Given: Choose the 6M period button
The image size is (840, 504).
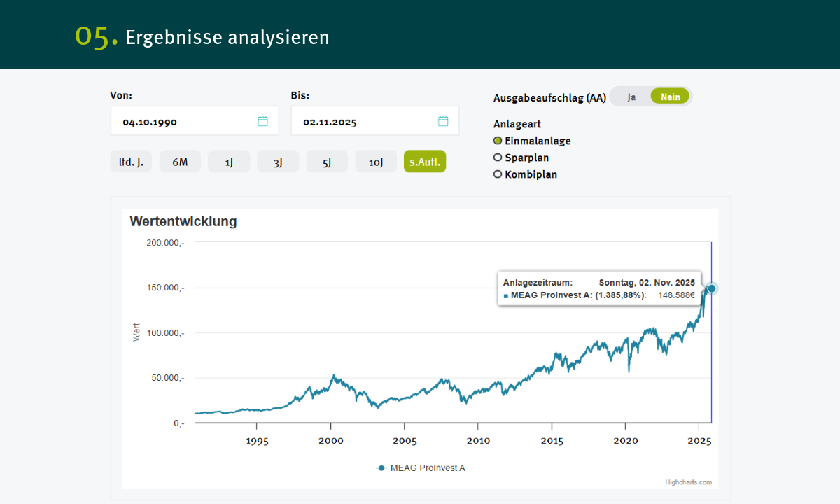Looking at the screenshot, I should (180, 162).
